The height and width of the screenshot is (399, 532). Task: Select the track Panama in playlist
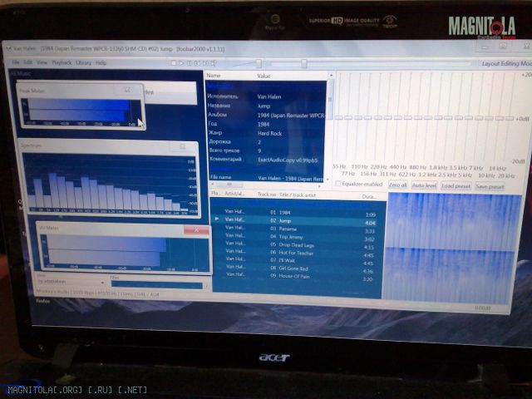coord(285,231)
